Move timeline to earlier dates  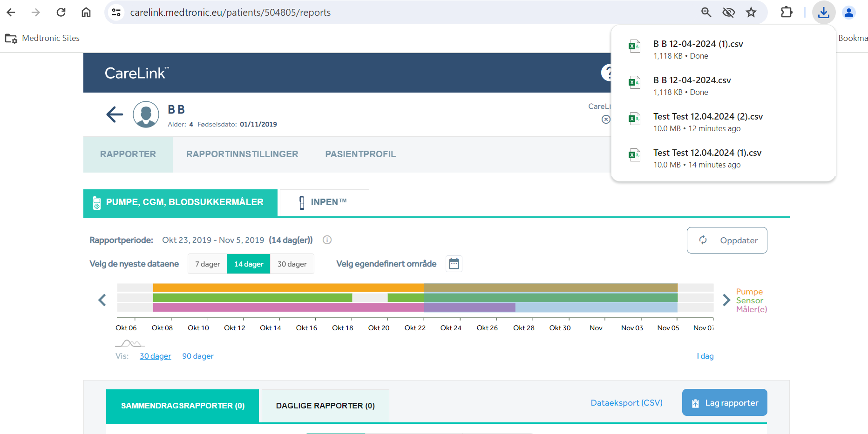click(102, 300)
